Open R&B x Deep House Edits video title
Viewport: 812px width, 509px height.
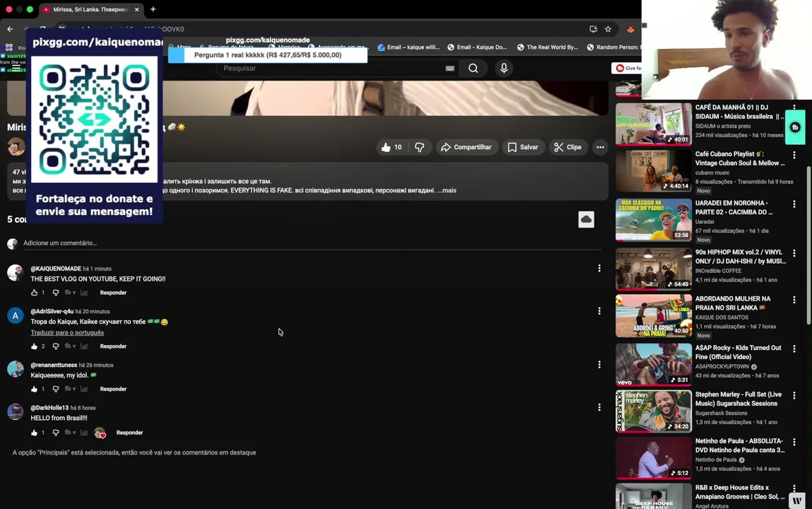pos(739,492)
